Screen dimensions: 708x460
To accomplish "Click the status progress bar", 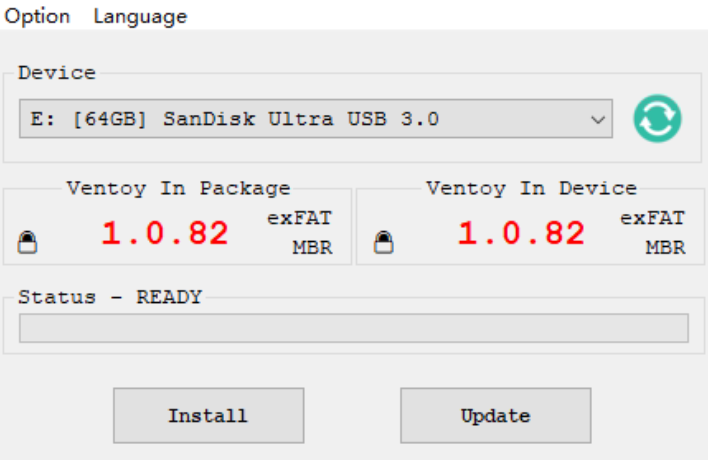I will coord(354,328).
